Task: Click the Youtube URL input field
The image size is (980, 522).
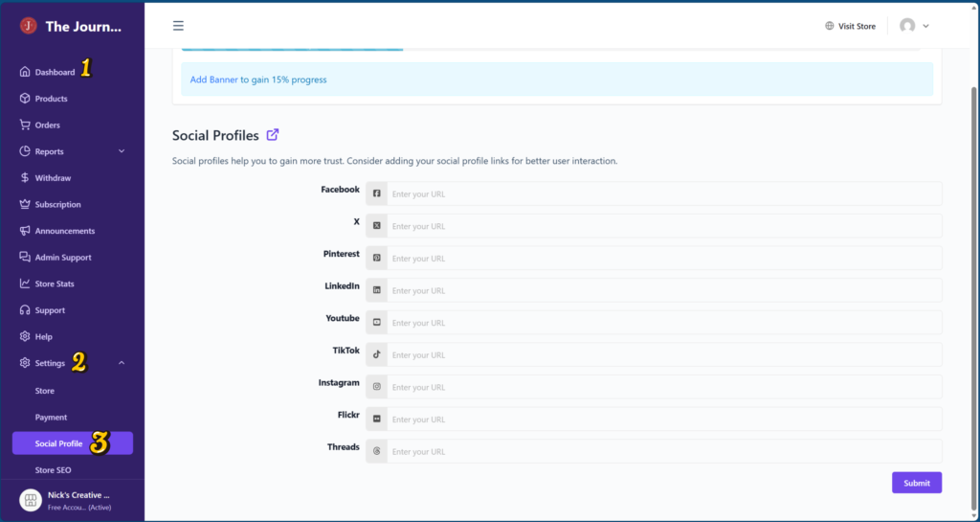Action: click(664, 323)
